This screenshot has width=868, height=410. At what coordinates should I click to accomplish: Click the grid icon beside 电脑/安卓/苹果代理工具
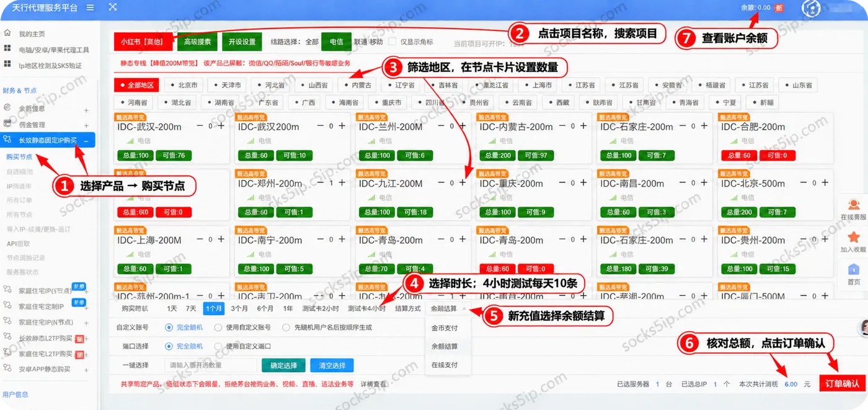point(7,49)
